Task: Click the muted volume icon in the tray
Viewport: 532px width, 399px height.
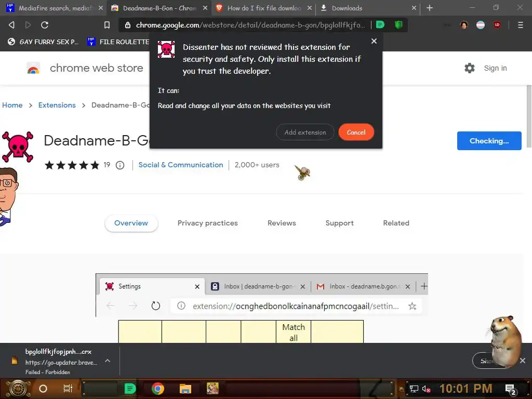Action: tap(426, 389)
